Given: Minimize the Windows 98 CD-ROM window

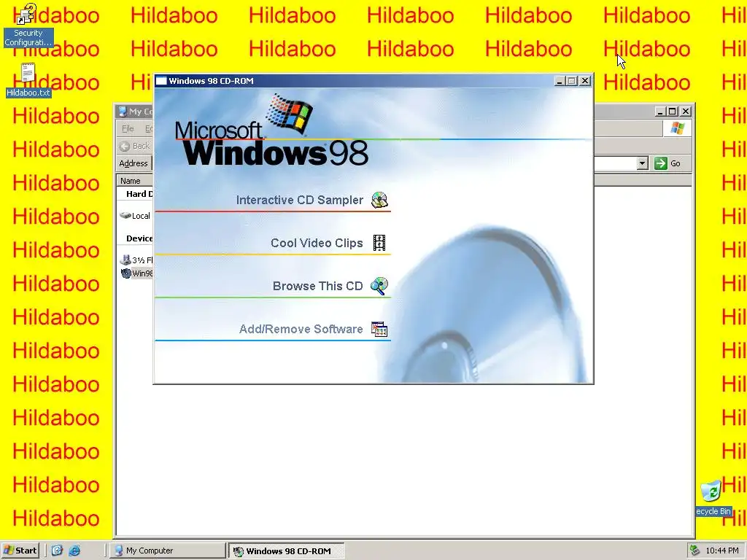Looking at the screenshot, I should (560, 81).
